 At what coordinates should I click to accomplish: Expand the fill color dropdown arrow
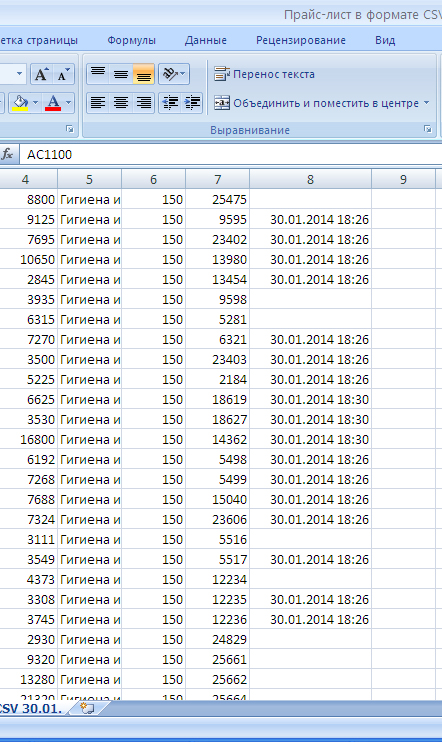coord(35,103)
